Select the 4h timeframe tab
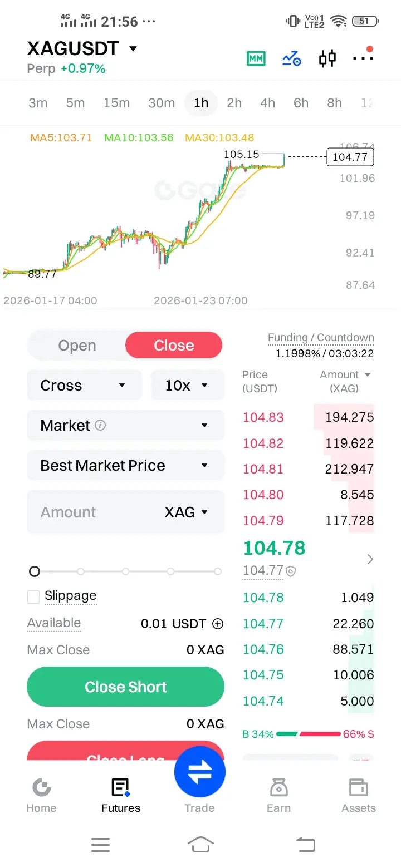This screenshot has width=401, height=868. point(267,103)
